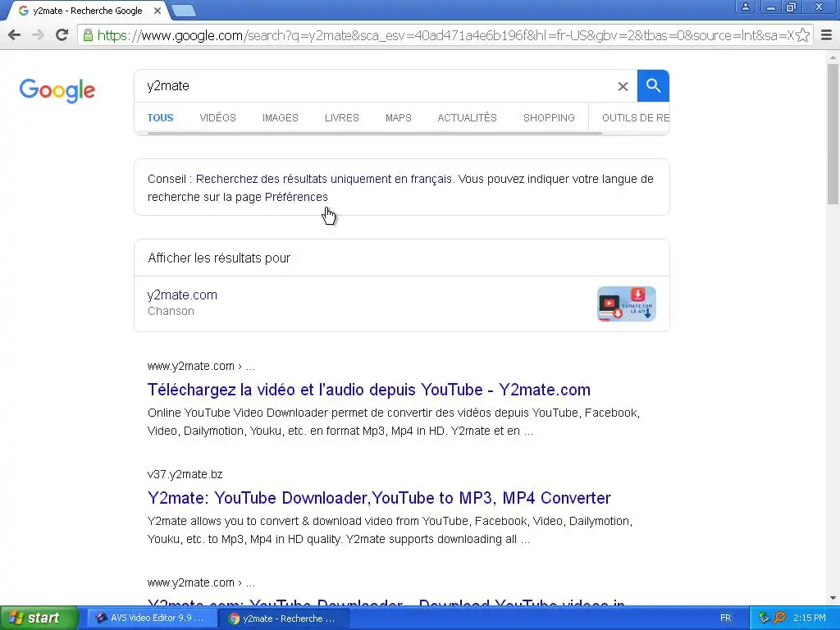Click the scrollbar down arrow

(x=833, y=598)
